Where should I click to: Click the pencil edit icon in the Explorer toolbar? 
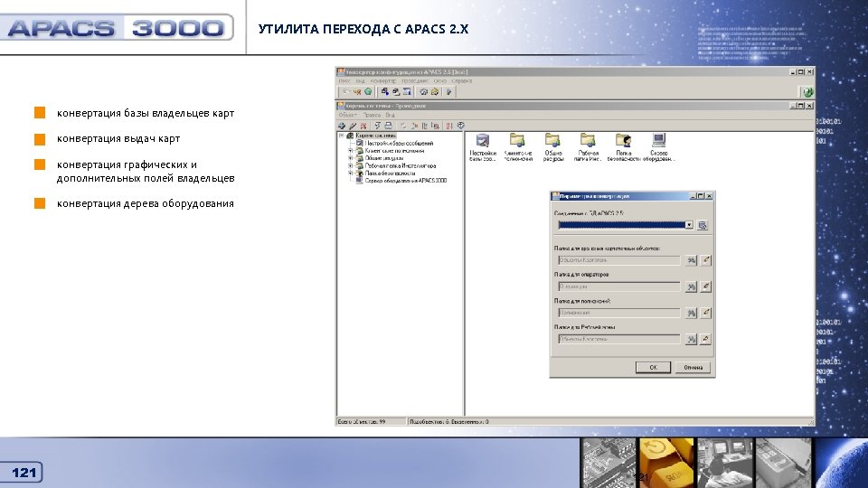pyautogui.click(x=353, y=126)
